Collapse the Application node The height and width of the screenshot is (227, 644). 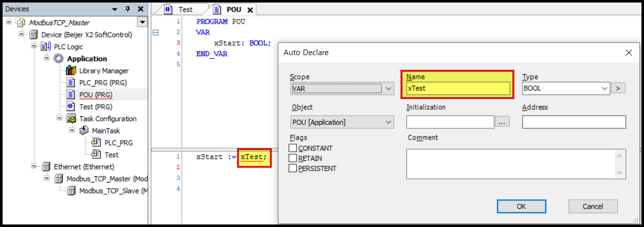coord(47,59)
